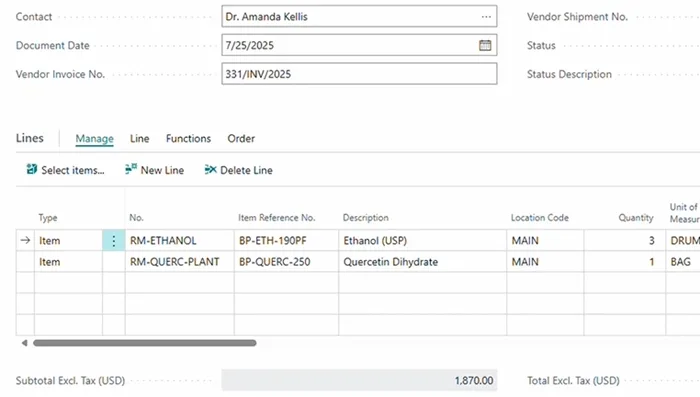Click the DRUM unit of measure cell
700x397 pixels.
coord(683,241)
